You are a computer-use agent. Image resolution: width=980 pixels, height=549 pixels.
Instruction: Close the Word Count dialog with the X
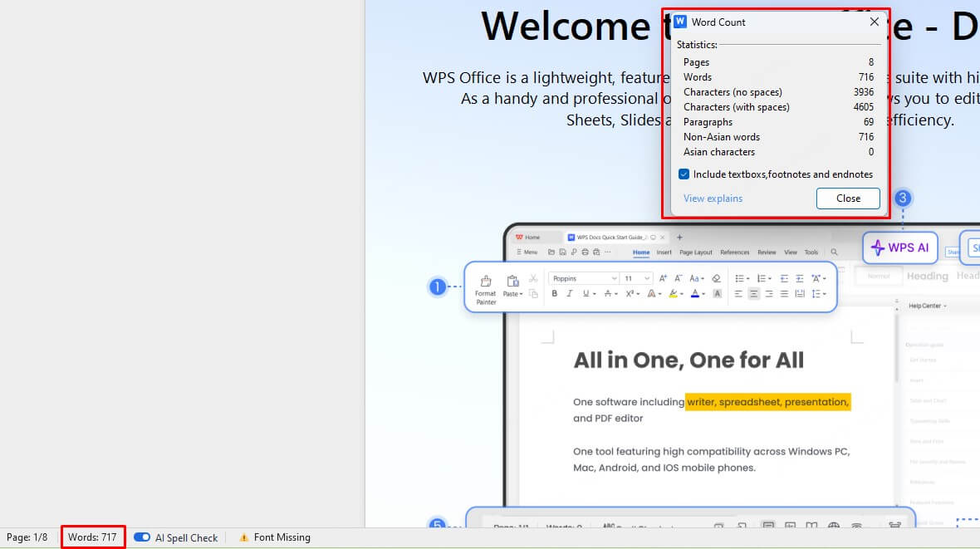[874, 22]
